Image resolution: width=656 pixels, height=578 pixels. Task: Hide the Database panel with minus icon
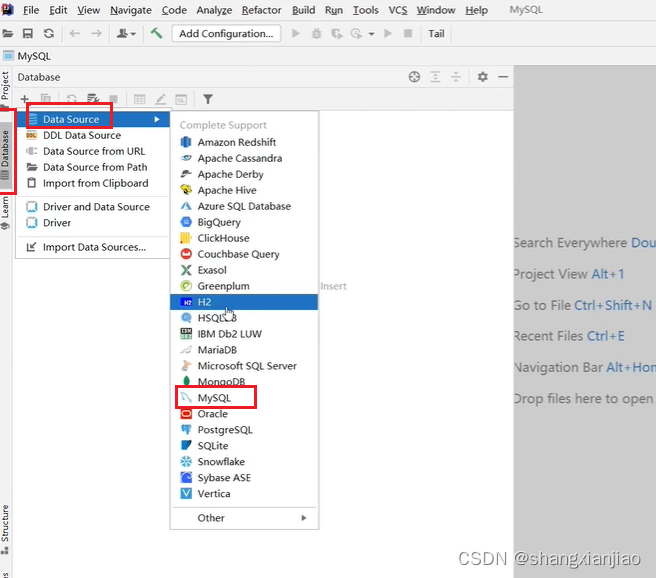(503, 77)
